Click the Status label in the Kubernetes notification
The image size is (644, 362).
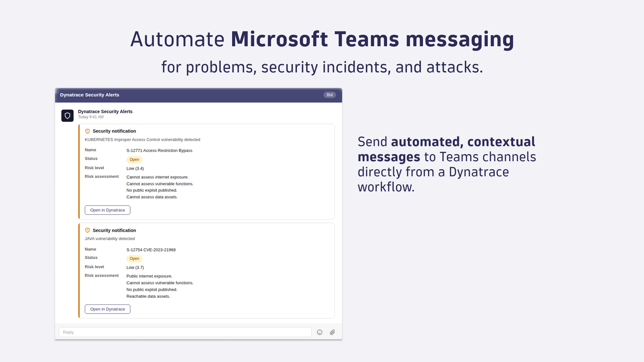(91, 159)
